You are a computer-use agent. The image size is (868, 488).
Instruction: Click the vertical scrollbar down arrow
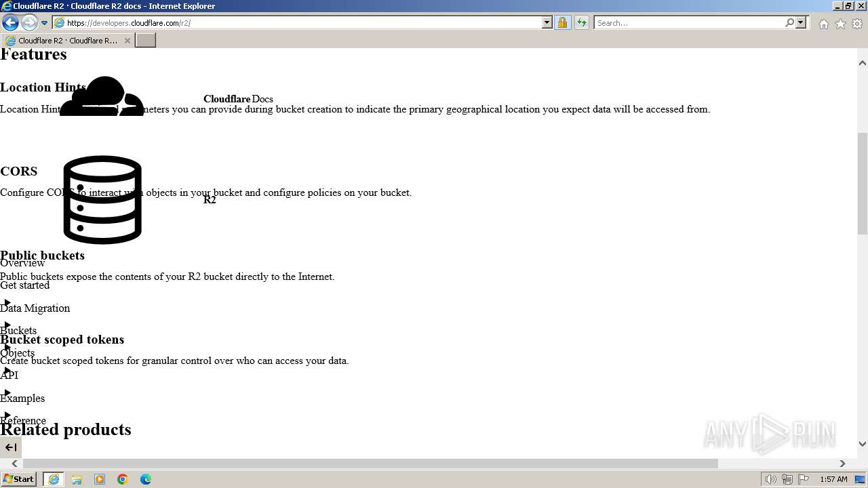point(863,444)
